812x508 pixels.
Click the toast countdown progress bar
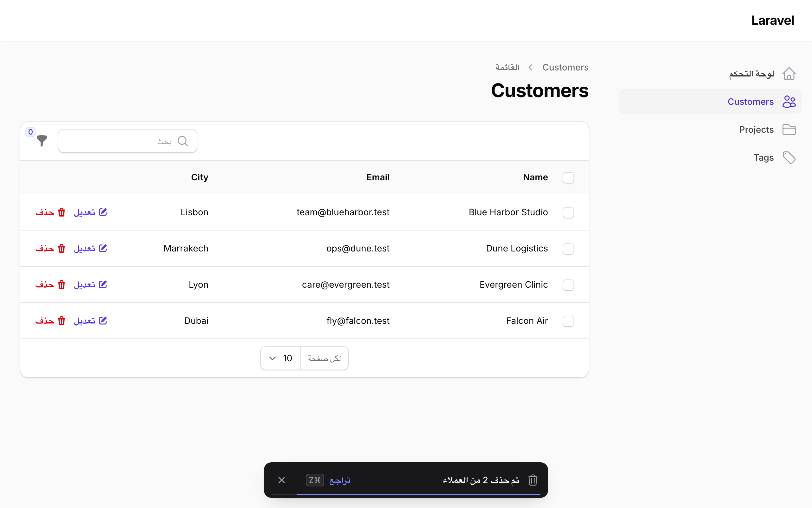click(406, 495)
